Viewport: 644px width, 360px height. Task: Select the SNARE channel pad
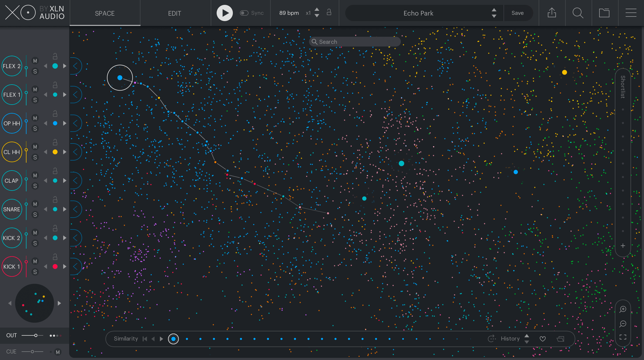pos(12,209)
